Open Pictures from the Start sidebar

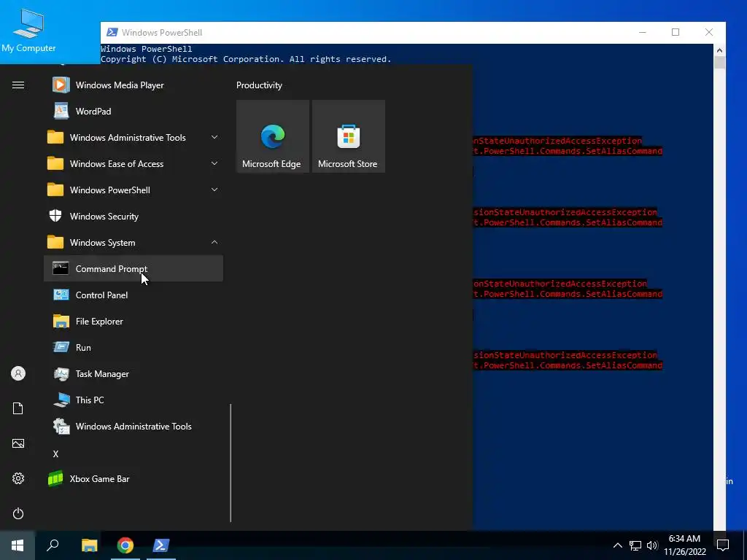18,443
